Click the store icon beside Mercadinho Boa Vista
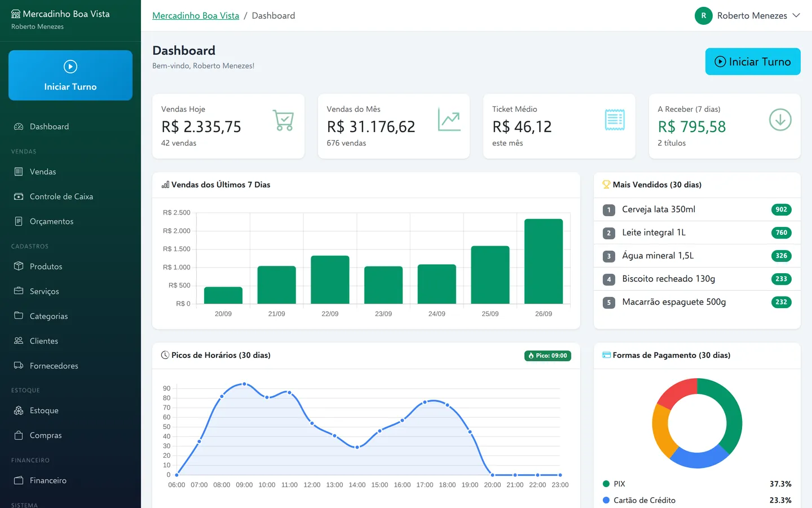 coord(16,14)
